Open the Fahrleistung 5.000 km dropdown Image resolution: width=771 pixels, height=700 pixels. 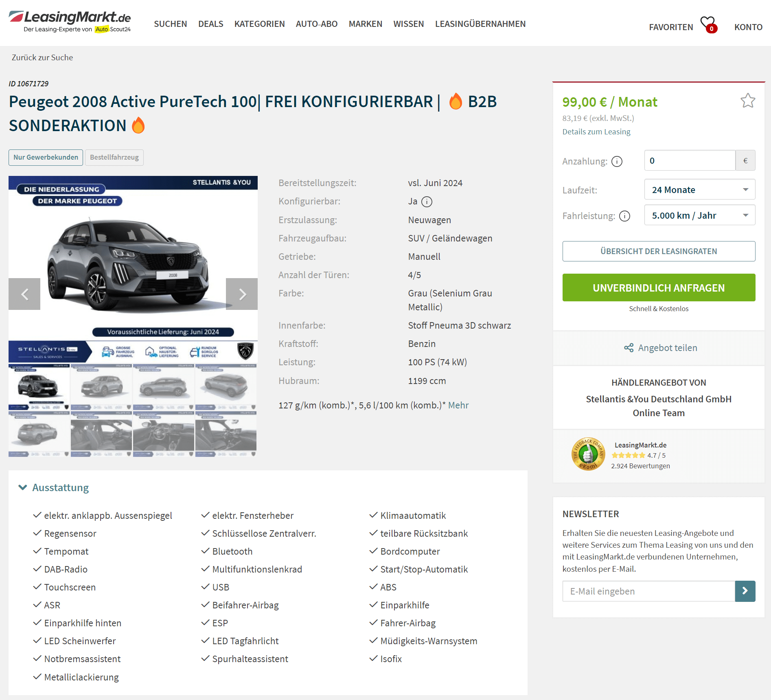click(x=700, y=215)
